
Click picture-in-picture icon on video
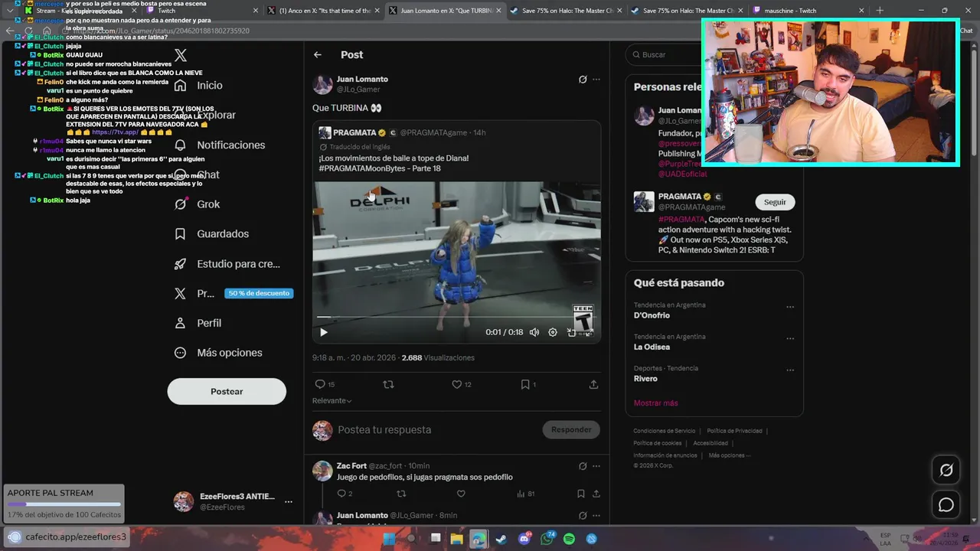pyautogui.click(x=570, y=332)
